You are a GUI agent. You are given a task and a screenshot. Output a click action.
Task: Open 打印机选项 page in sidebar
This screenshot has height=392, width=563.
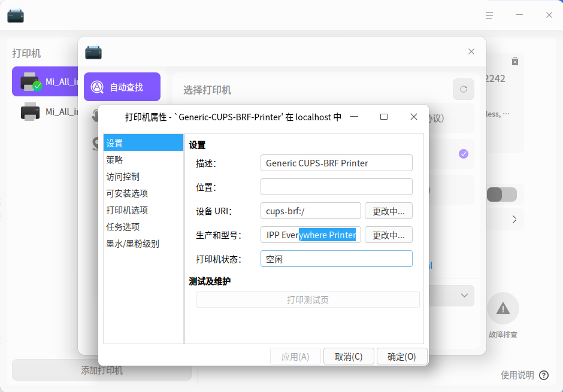[143, 210]
